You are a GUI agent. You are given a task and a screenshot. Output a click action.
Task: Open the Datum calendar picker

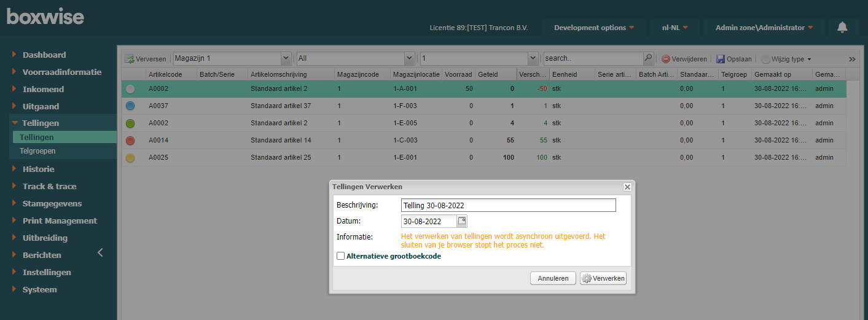tap(463, 221)
